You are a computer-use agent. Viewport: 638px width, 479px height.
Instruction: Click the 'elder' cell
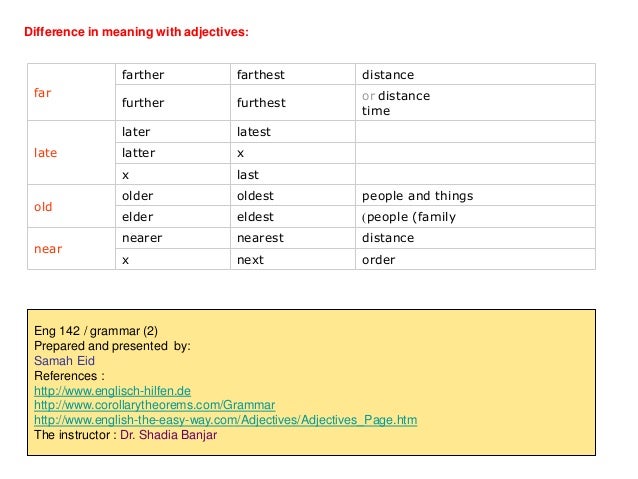pos(173,217)
